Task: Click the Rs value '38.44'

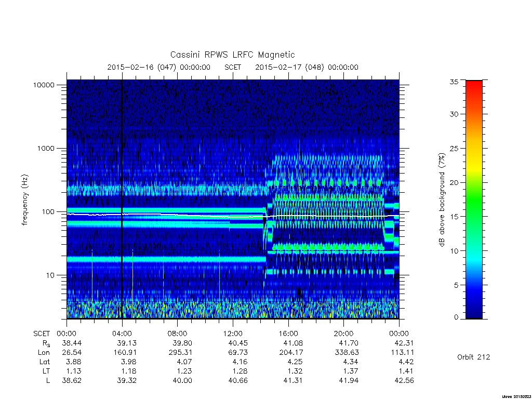Action: point(72,343)
